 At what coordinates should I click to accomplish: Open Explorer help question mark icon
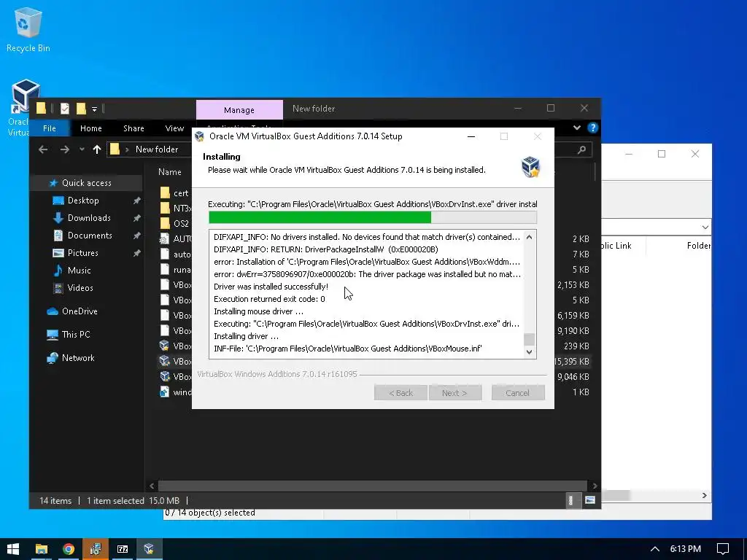pos(592,128)
